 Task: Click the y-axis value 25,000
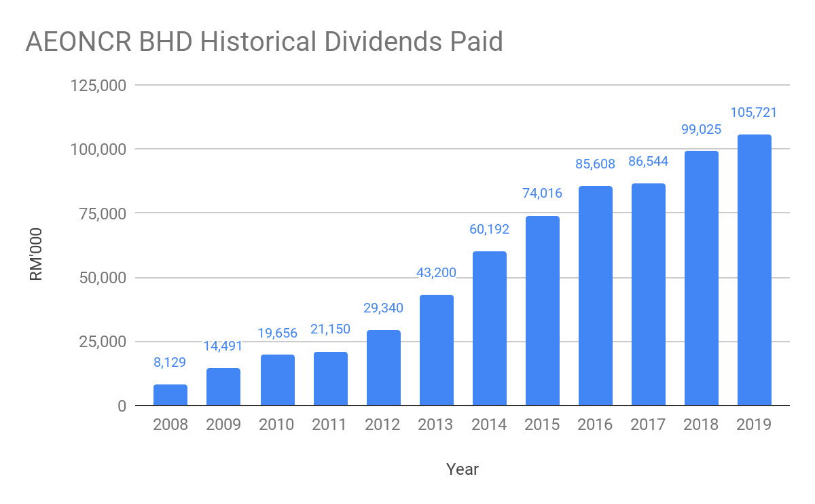(x=104, y=342)
